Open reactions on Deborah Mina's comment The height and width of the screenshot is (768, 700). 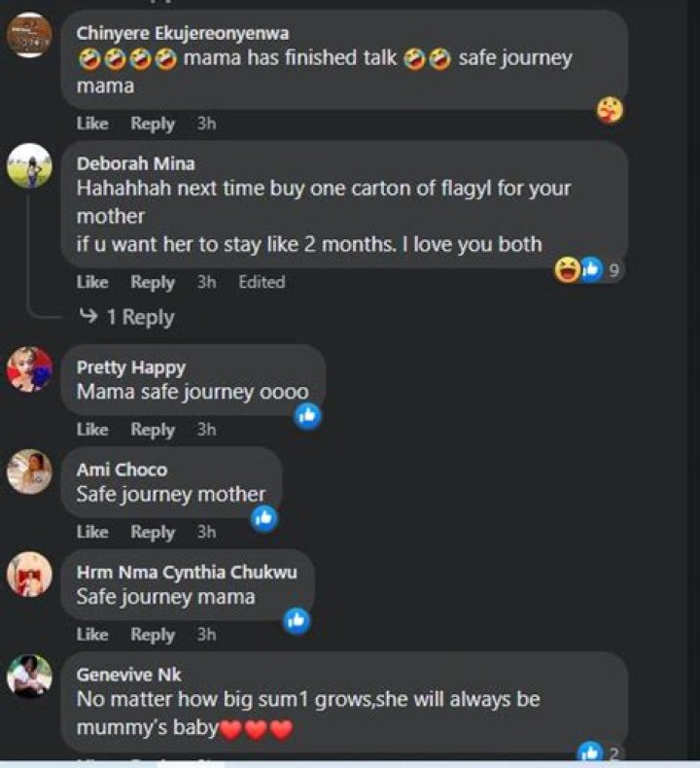tap(592, 270)
